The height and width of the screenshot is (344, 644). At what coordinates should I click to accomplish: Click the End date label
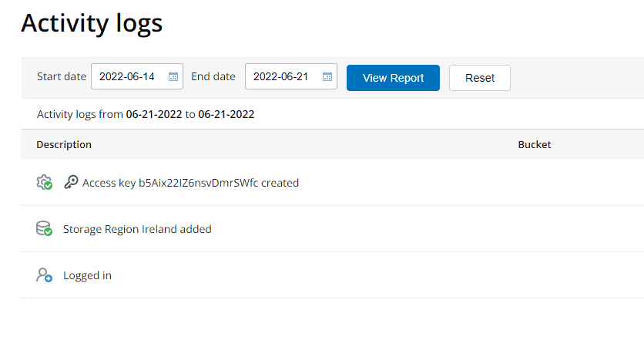coord(213,76)
